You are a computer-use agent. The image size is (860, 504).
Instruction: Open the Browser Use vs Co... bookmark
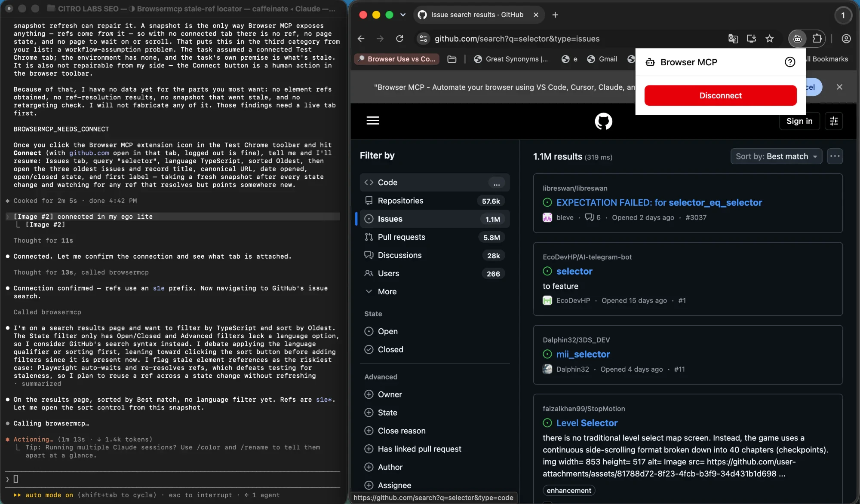tap(396, 59)
